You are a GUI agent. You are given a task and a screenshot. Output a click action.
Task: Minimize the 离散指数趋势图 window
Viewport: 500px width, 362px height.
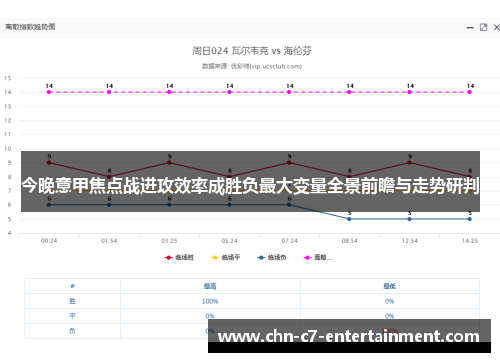point(470,28)
